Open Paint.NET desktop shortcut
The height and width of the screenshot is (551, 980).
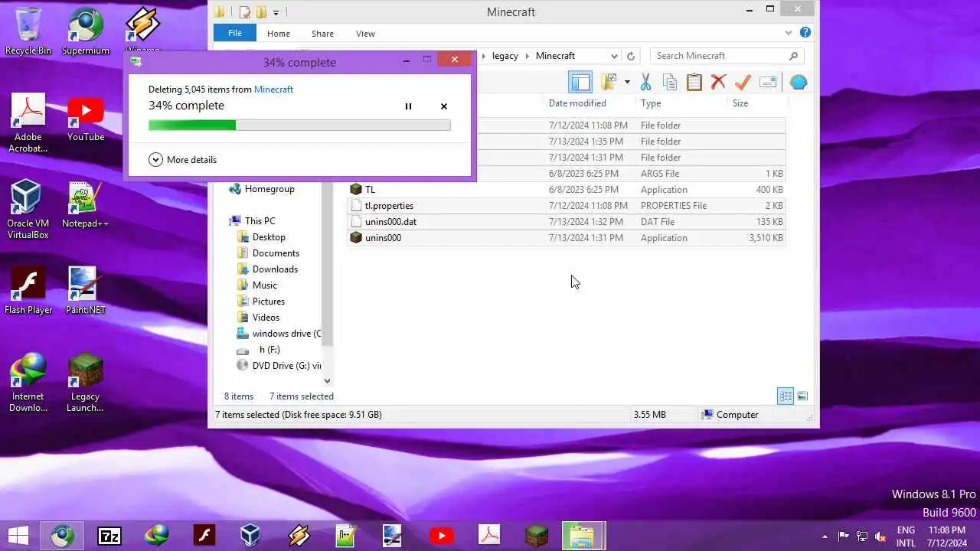(x=86, y=291)
